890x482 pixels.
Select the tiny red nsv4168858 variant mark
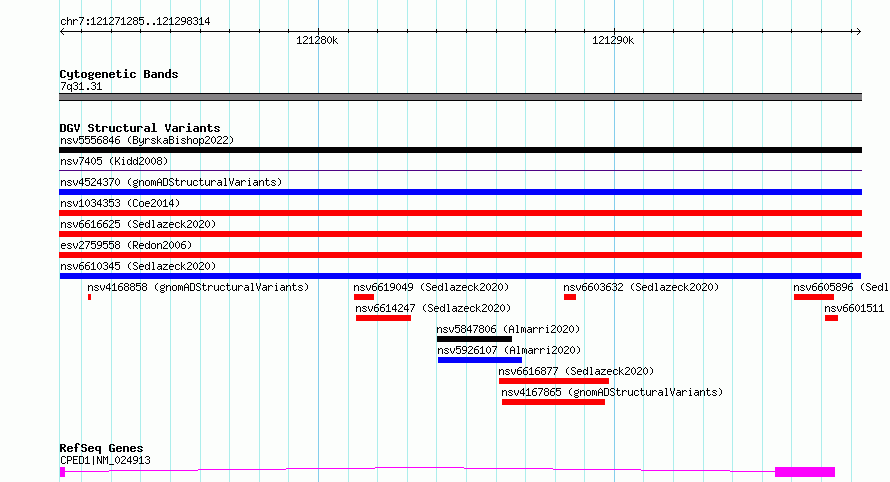click(89, 297)
